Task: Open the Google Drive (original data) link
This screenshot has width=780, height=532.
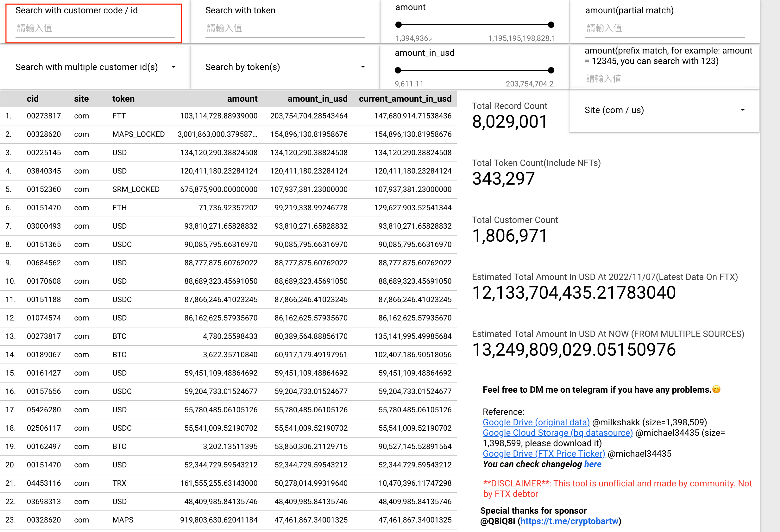Action: tap(536, 422)
